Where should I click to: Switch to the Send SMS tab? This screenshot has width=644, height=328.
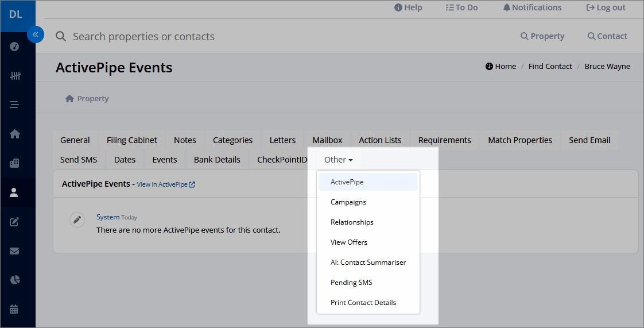click(79, 160)
